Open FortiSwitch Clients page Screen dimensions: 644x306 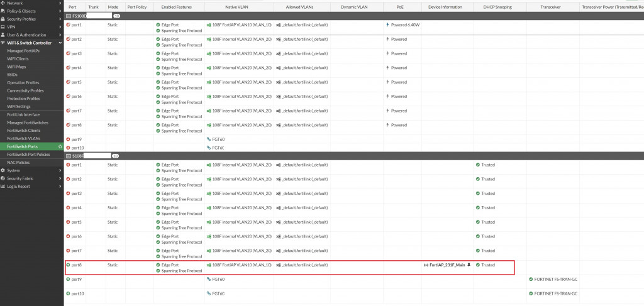click(23, 131)
